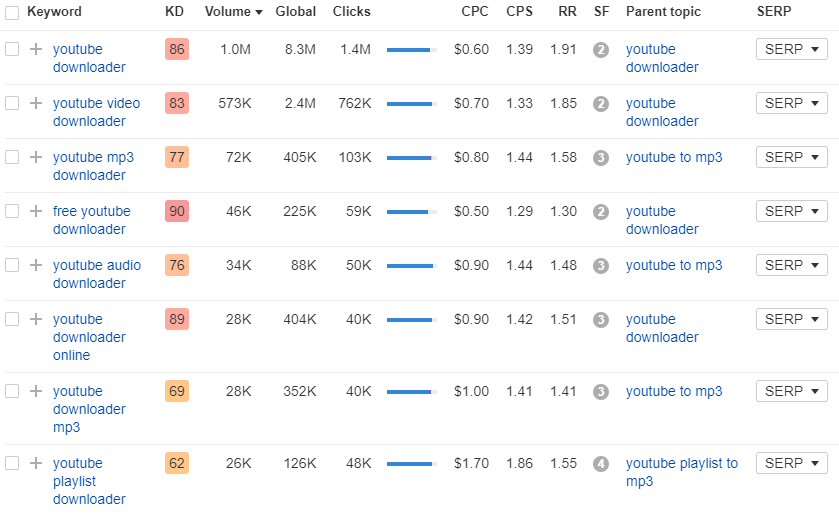839x516 pixels.
Task: Open SERP dropdown for 'youtube downloader mp3'
Action: [x=792, y=391]
